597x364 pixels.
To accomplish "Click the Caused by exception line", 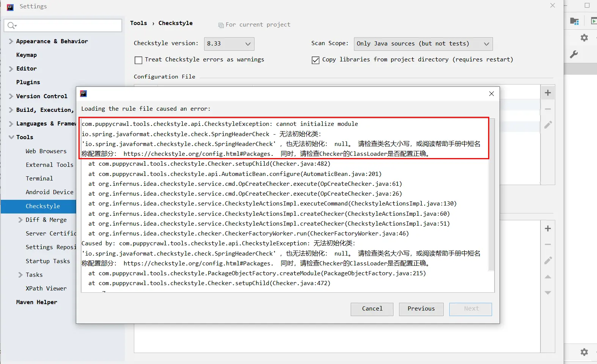I will pos(218,243).
